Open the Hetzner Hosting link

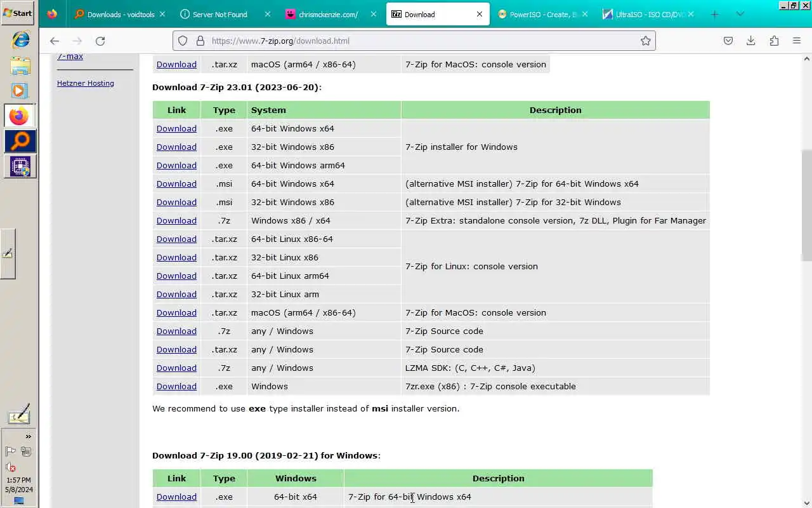tap(86, 83)
